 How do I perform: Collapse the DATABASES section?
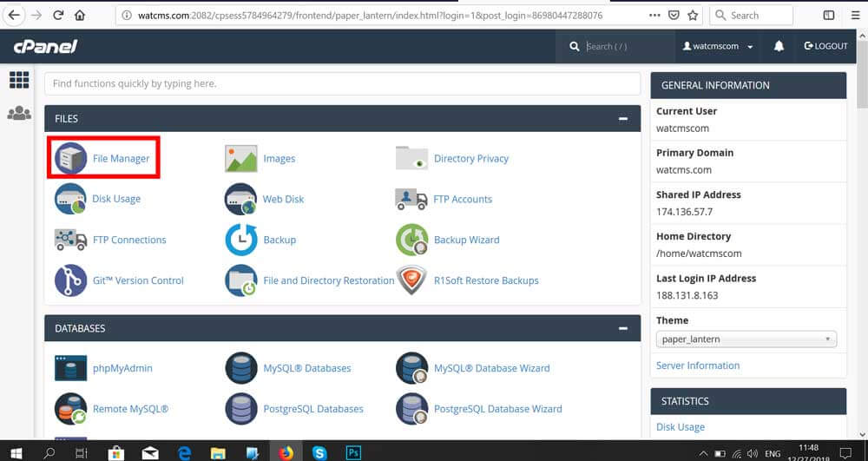622,328
